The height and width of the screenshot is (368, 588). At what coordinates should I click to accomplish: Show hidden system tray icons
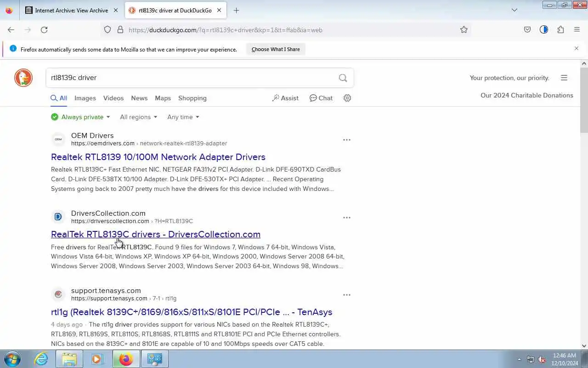point(519,359)
